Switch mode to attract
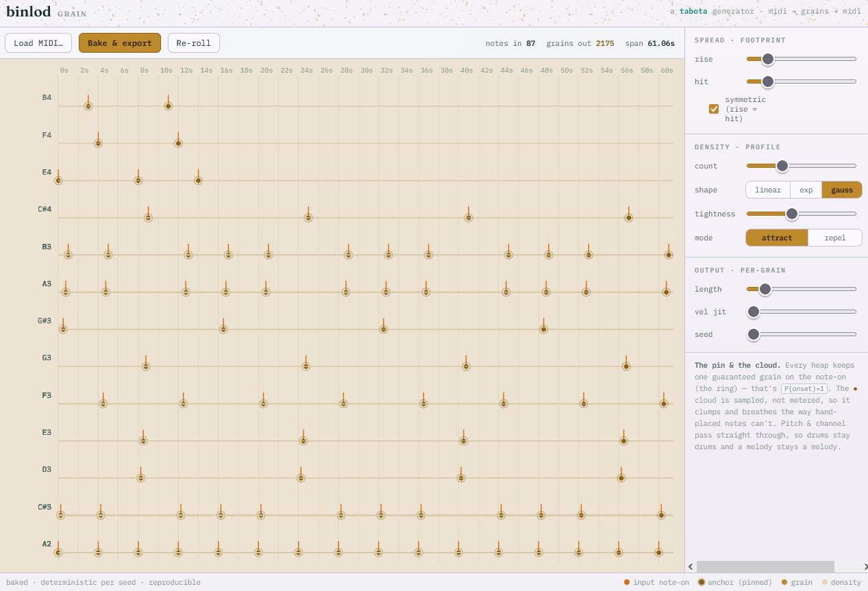This screenshot has width=868, height=591. click(x=777, y=238)
